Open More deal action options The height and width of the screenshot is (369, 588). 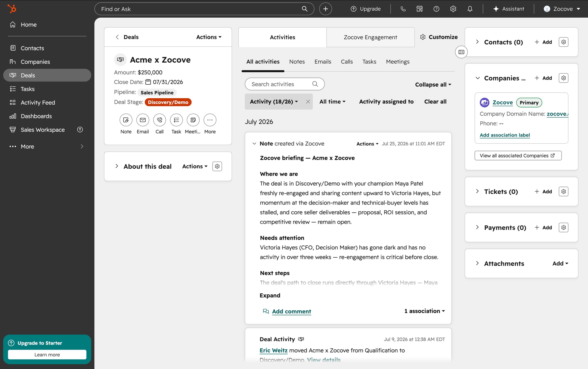pyautogui.click(x=210, y=120)
